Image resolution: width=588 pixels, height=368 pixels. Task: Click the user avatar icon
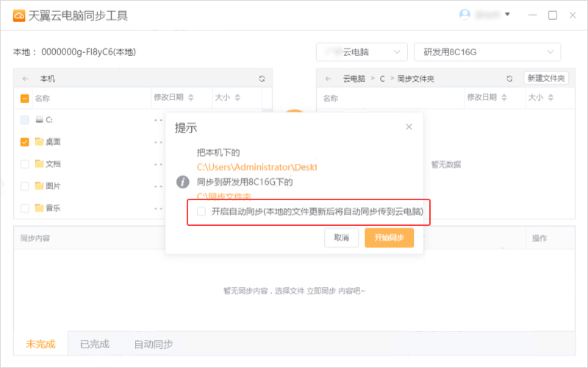pyautogui.click(x=465, y=15)
